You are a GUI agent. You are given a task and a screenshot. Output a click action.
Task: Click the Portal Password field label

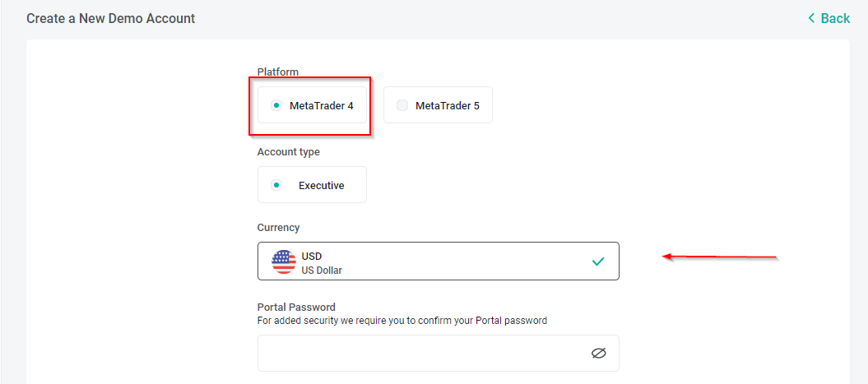297,307
